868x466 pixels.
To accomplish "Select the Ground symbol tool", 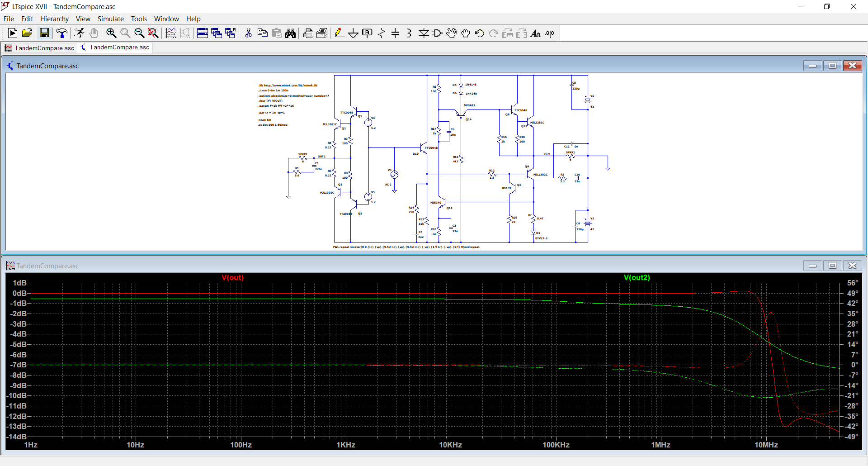I will point(353,33).
